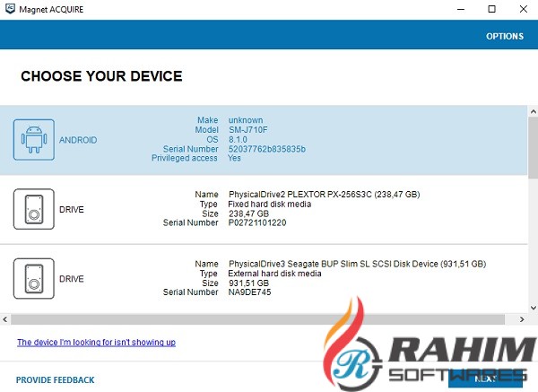Click serial number NA9DE745
Screen dimensions: 538x392
click(250, 292)
